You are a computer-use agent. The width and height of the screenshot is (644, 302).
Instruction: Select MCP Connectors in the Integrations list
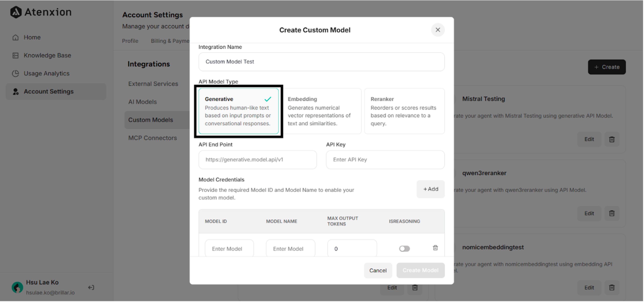pos(152,138)
